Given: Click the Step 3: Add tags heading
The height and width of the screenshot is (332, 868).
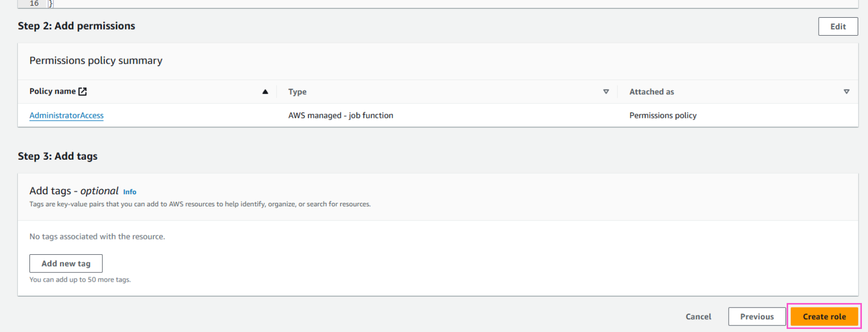Looking at the screenshot, I should point(57,156).
